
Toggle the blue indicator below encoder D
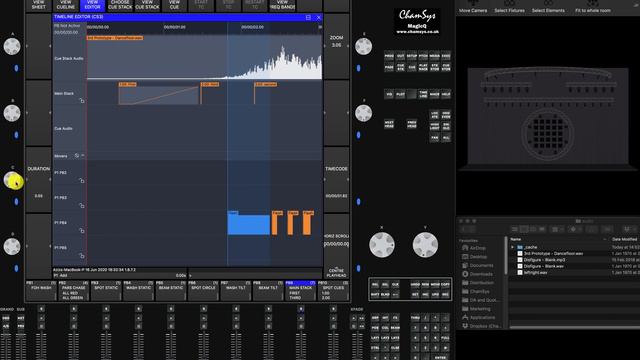(x=16, y=268)
